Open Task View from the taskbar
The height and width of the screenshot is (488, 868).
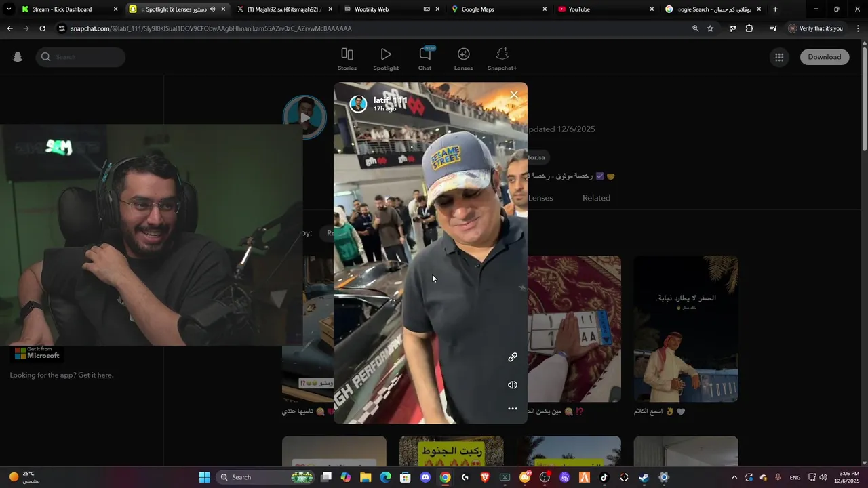click(x=326, y=477)
